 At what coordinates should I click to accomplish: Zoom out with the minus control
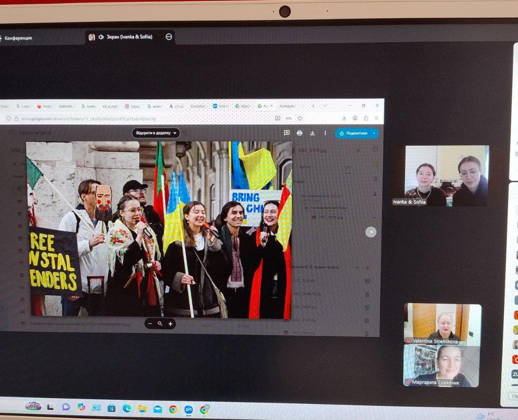pos(150,324)
